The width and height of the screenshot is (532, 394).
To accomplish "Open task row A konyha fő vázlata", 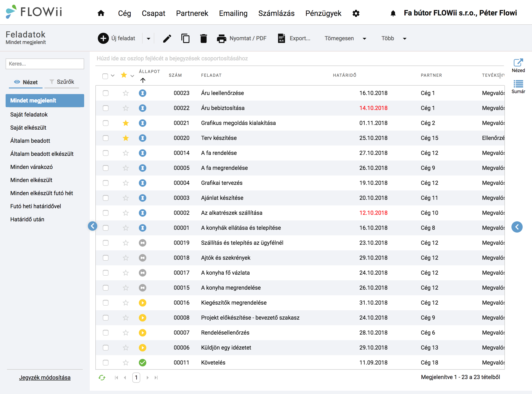I will (x=300, y=273).
